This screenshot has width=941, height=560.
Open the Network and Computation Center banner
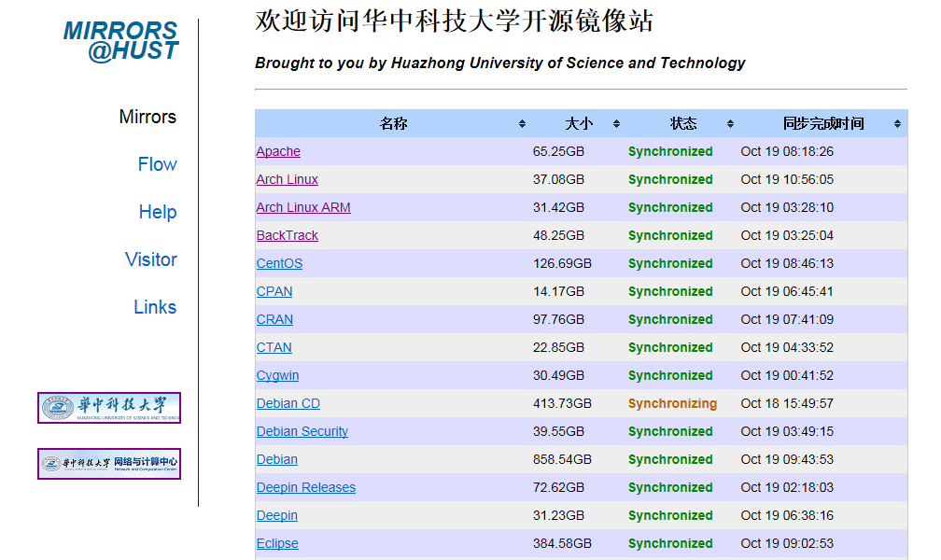point(109,464)
